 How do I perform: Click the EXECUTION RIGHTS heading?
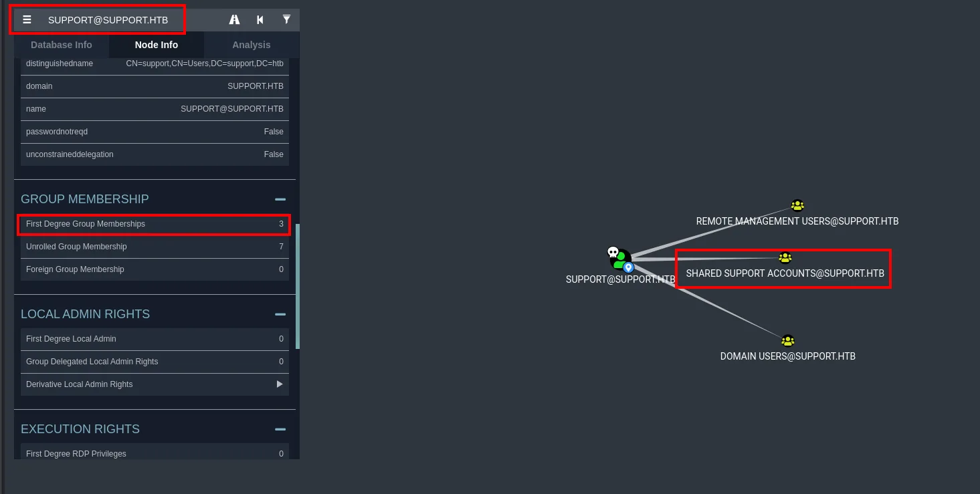[x=80, y=429]
